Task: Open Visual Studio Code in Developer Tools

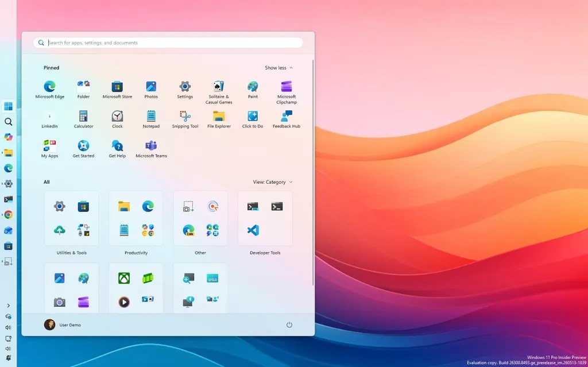Action: pos(253,230)
